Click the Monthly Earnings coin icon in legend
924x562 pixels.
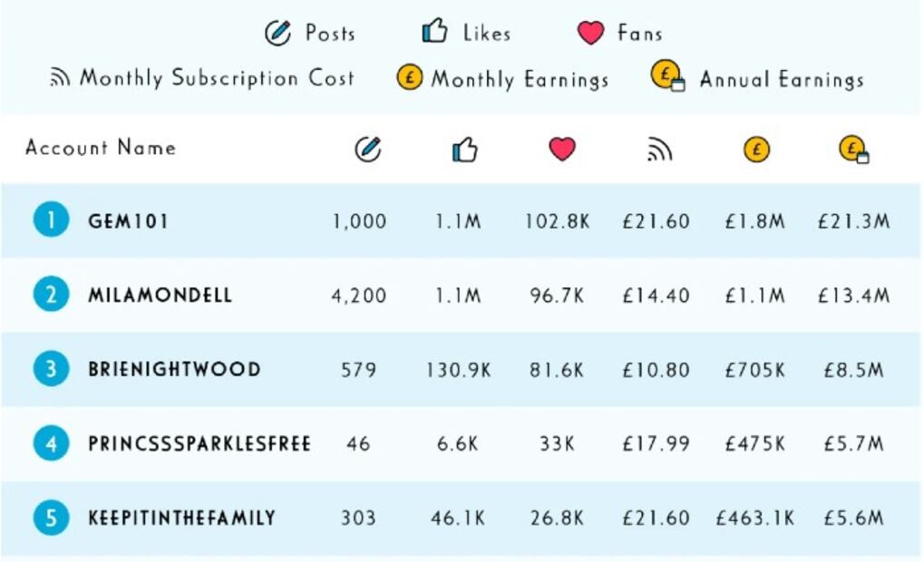[x=410, y=77]
